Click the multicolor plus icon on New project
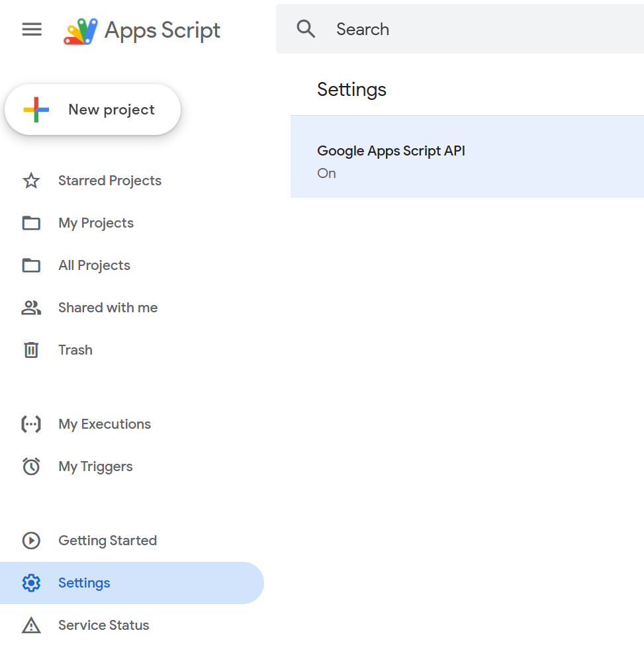The image size is (644, 659). click(36, 110)
